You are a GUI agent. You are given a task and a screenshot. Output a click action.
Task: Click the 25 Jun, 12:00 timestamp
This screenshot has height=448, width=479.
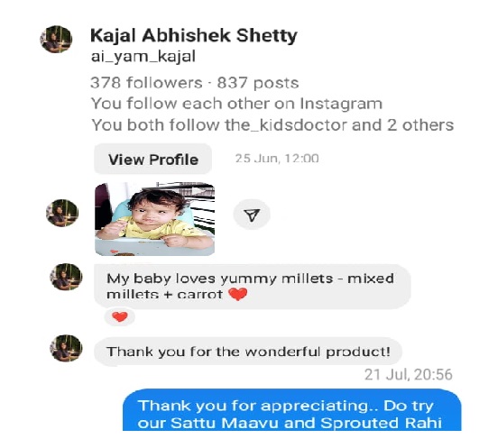click(x=277, y=159)
